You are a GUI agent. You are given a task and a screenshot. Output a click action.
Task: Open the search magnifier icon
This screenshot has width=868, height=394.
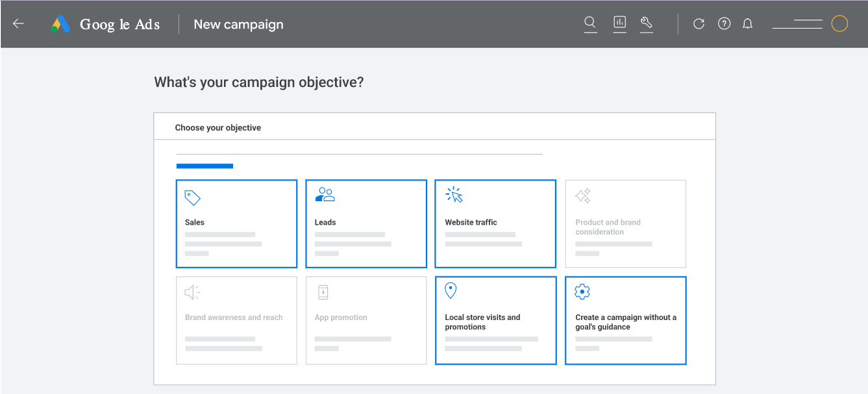coord(590,23)
